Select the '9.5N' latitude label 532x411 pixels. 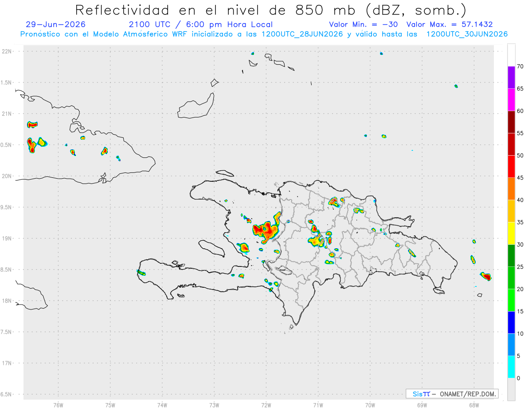(x=7, y=207)
